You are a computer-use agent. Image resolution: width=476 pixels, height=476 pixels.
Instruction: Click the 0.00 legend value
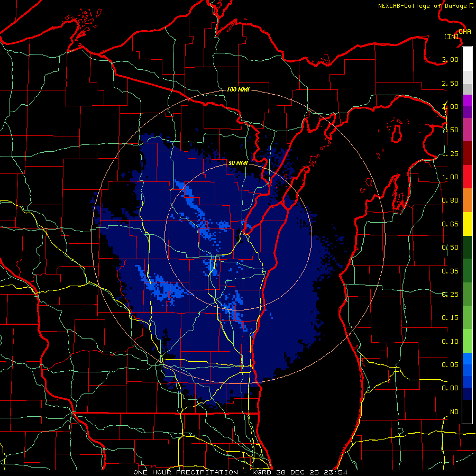450,388
